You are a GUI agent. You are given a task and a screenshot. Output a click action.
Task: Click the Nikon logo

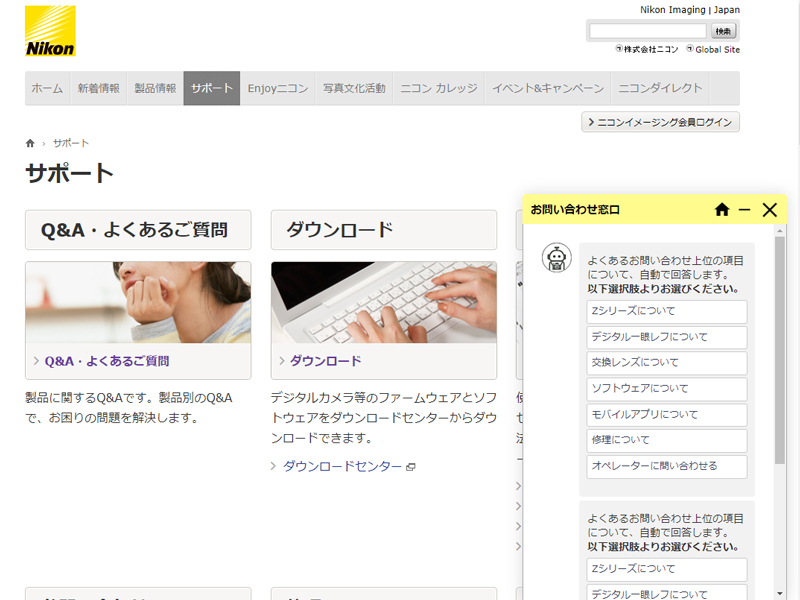pos(49,33)
